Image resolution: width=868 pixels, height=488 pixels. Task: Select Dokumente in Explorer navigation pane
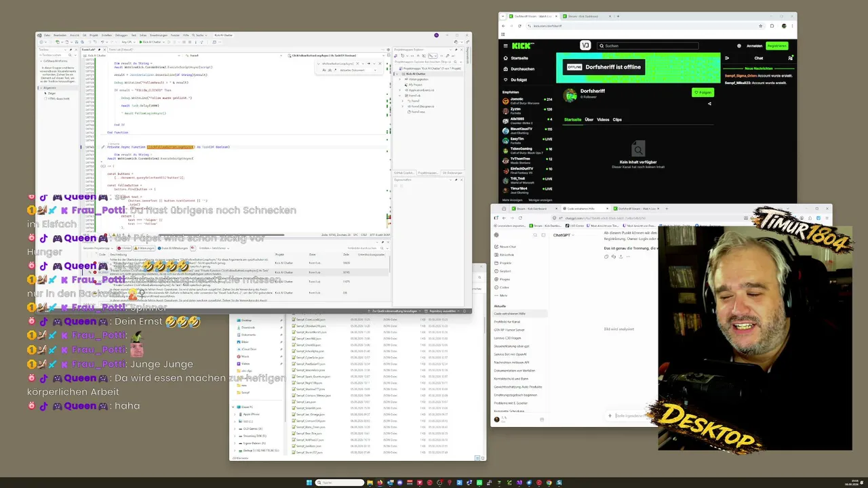click(x=249, y=335)
